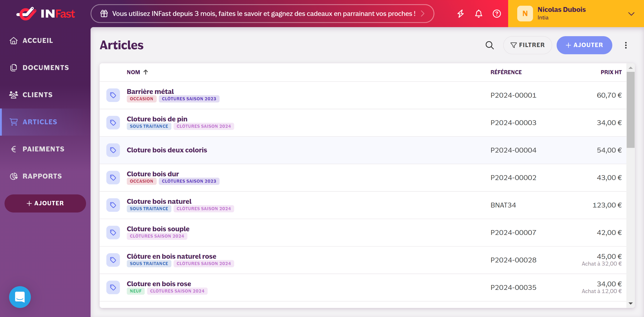Click the lightning bolt shortcuts icon
The width and height of the screenshot is (644, 317).
pyautogui.click(x=460, y=14)
